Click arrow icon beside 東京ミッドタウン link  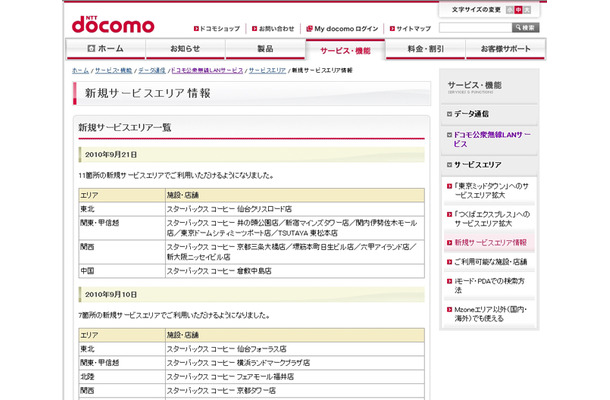449,186
